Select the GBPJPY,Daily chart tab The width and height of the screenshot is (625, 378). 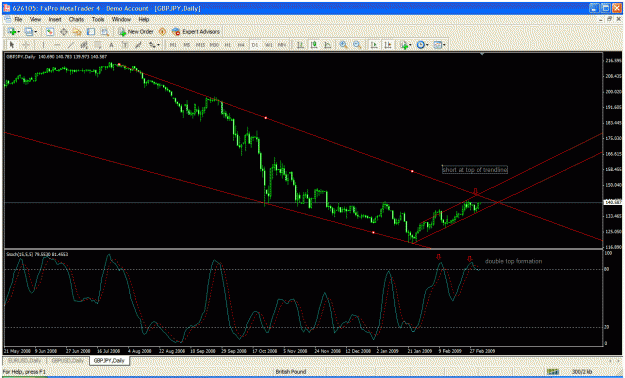110,360
